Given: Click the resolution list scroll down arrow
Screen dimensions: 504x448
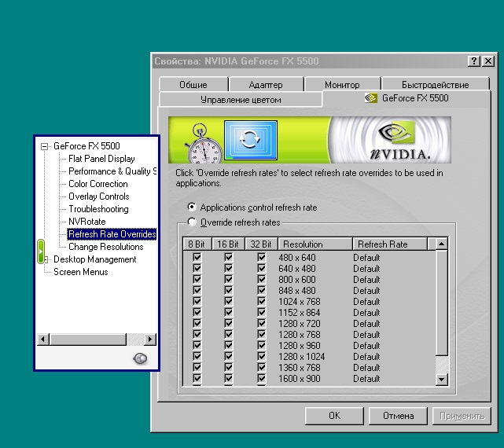Looking at the screenshot, I should click(441, 380).
